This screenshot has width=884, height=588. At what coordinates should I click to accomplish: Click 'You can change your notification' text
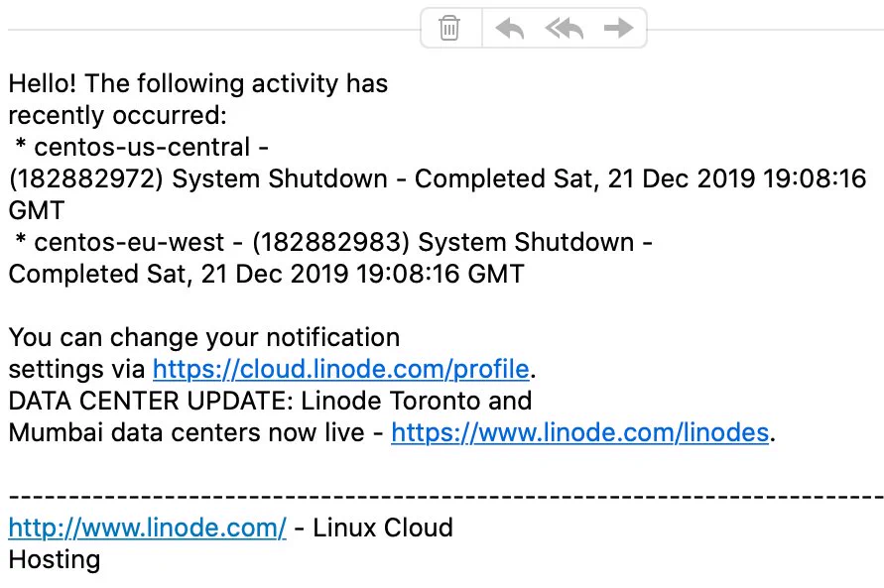pos(204,338)
